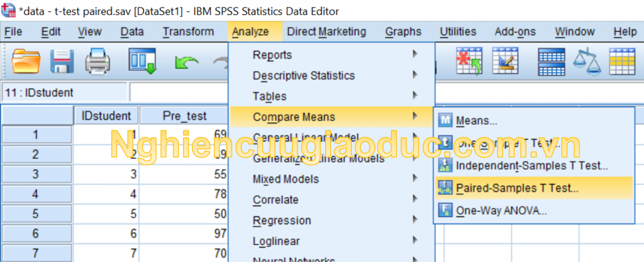
Task: Expand the Descriptive Statistics submenu
Action: tap(304, 75)
